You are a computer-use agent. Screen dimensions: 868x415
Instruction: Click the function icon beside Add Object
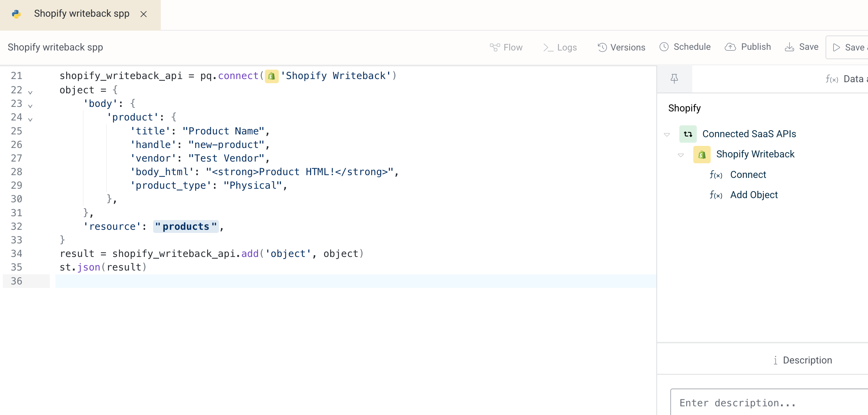716,195
